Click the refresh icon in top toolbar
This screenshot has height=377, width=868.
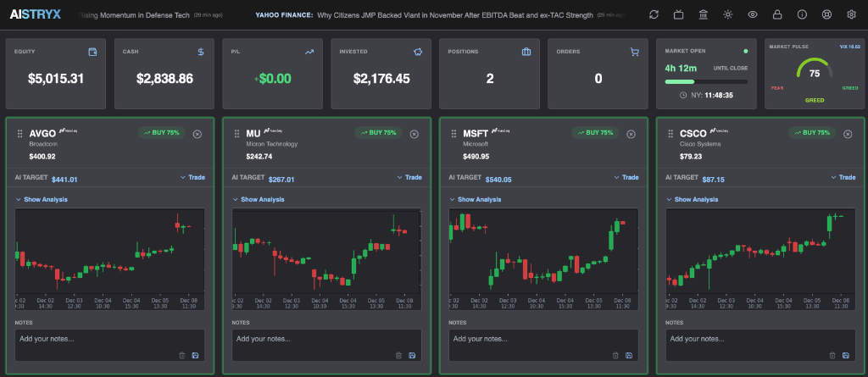pyautogui.click(x=654, y=15)
